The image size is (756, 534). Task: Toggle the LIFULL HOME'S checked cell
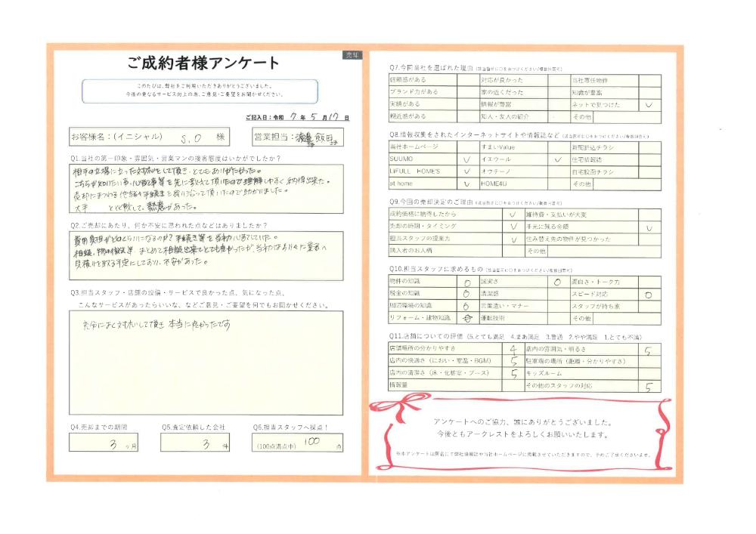point(468,171)
